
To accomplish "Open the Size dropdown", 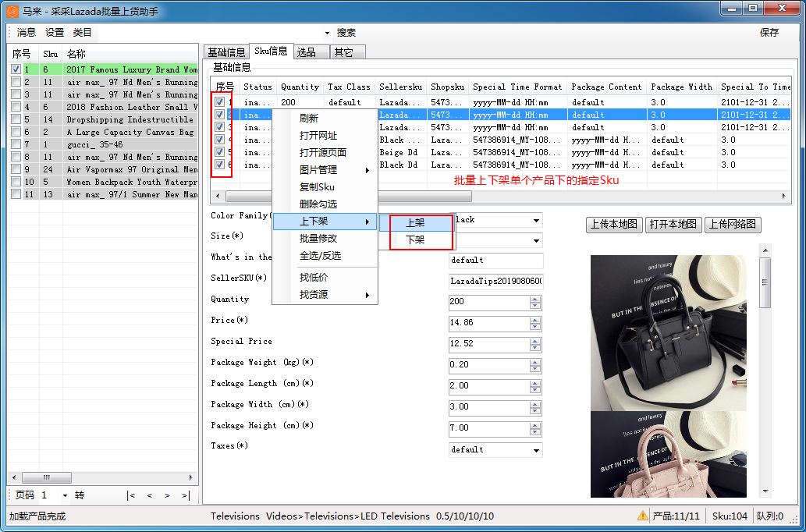I will tap(536, 240).
